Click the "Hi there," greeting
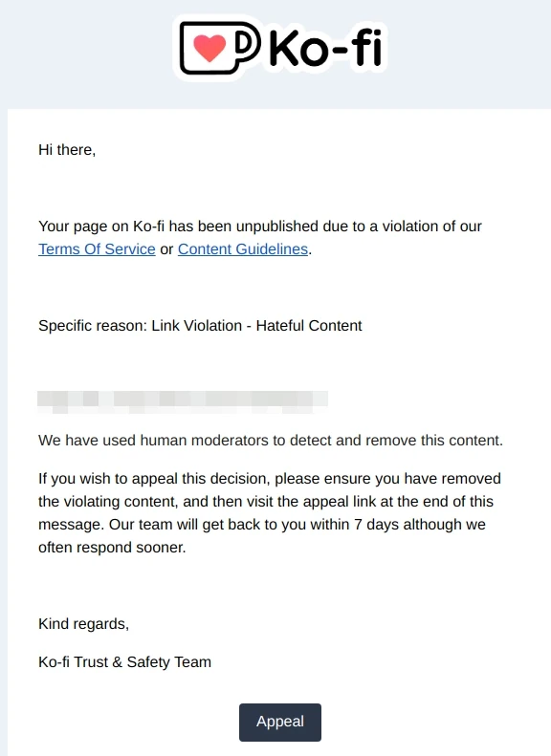This screenshot has height=756, width=551. pos(67,150)
